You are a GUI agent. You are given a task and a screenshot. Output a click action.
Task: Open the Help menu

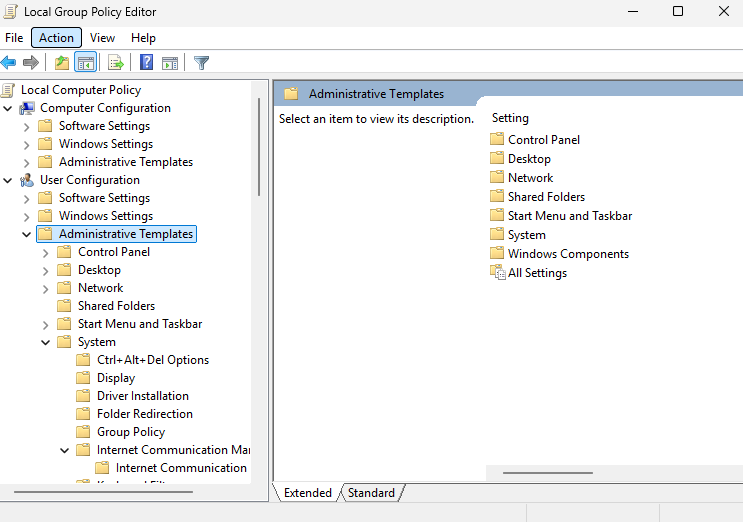coord(143,38)
